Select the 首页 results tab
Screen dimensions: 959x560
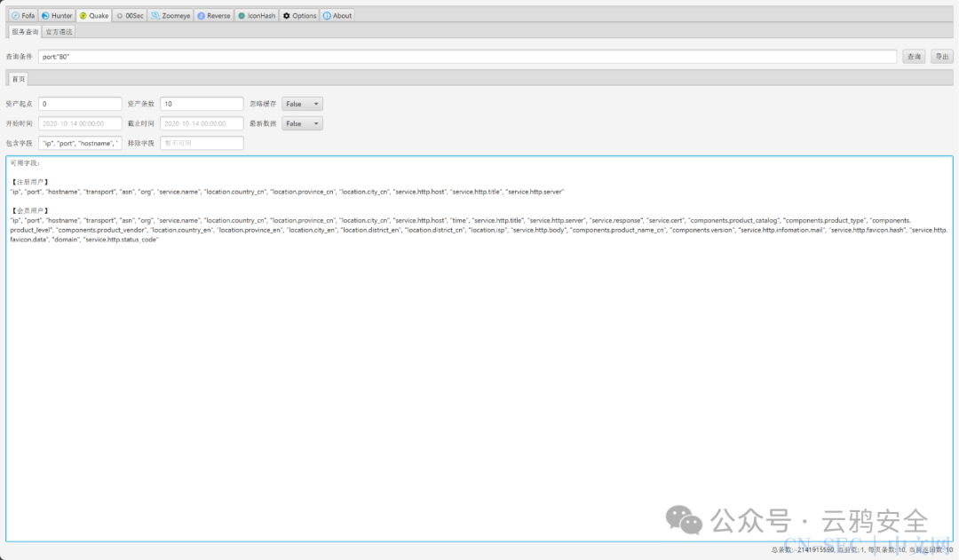(19, 79)
